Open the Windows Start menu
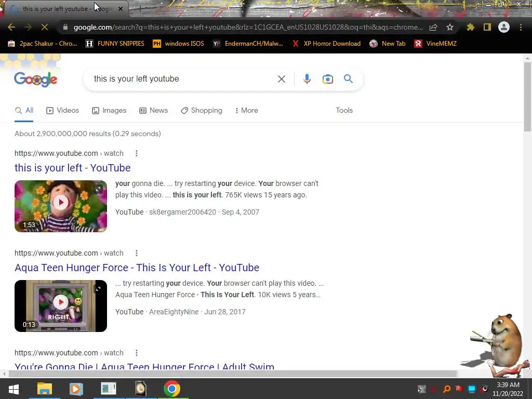The width and height of the screenshot is (532, 399). pos(14,389)
